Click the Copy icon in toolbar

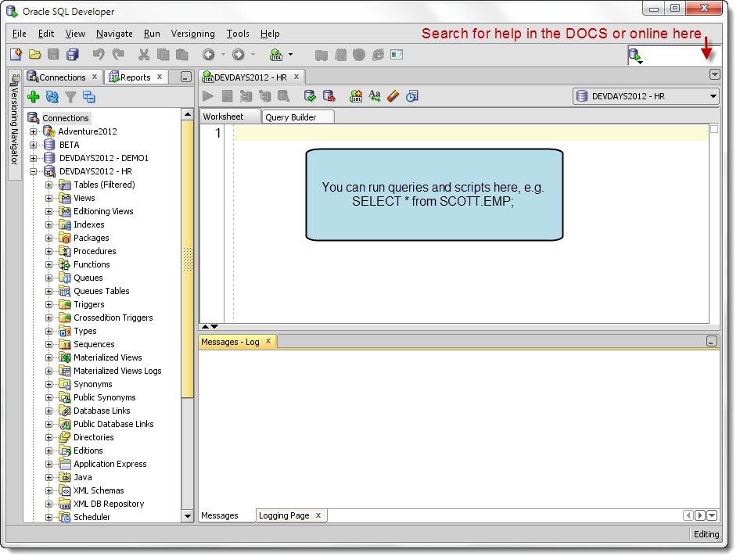[x=163, y=55]
